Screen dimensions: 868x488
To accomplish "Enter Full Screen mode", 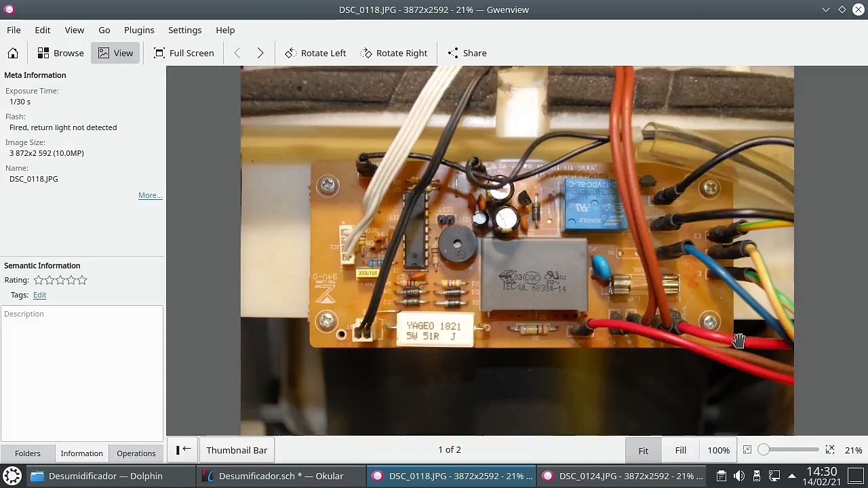I will tap(184, 53).
